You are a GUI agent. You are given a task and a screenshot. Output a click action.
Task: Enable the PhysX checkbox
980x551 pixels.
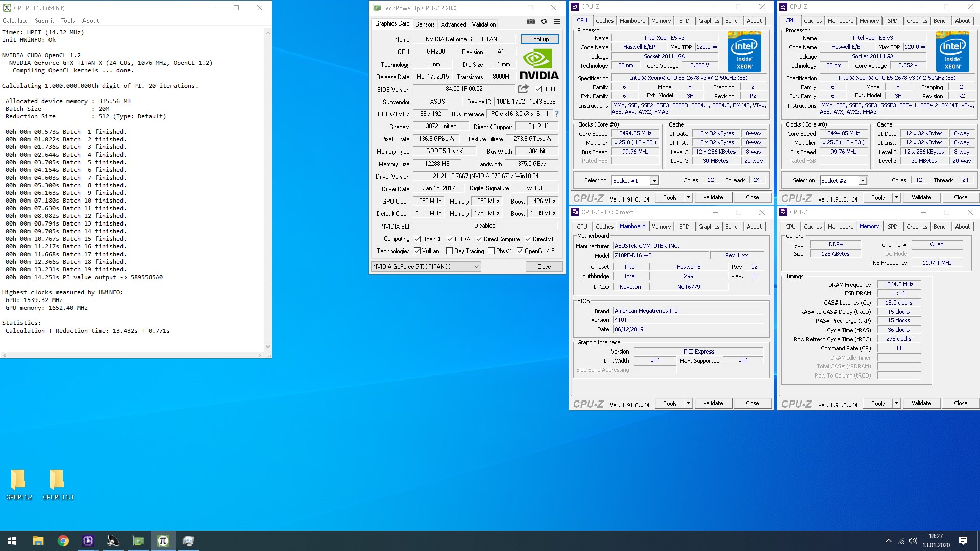pos(491,251)
